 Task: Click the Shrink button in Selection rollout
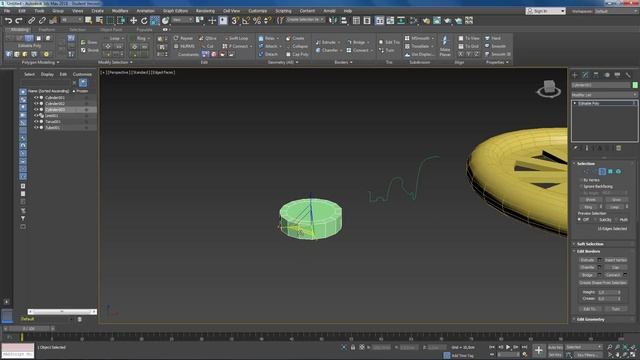(591, 200)
